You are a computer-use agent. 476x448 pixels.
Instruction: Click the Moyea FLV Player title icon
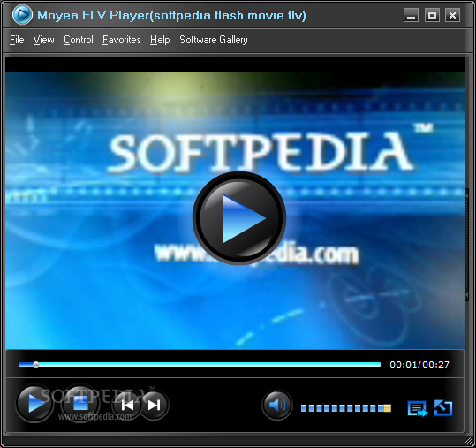pos(22,14)
